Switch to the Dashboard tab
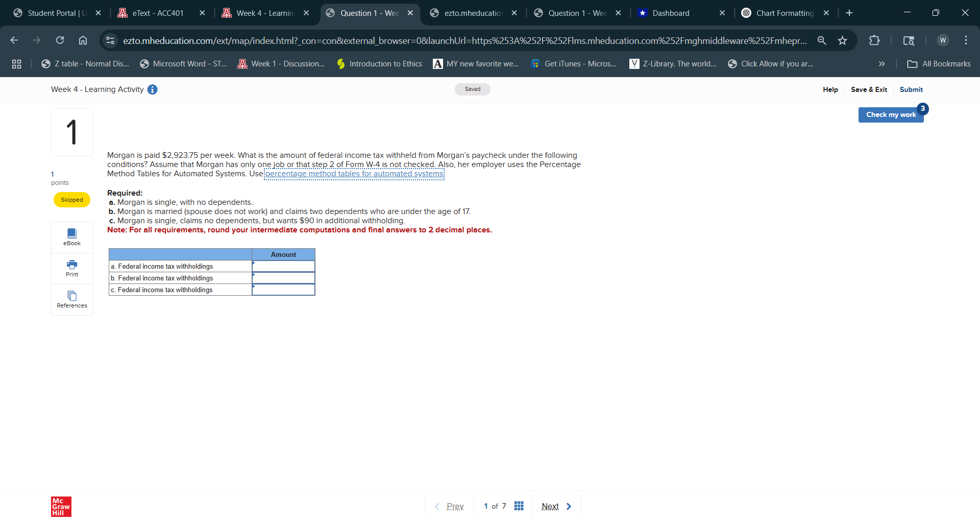Viewport: 980px width, 521px height. (x=670, y=13)
